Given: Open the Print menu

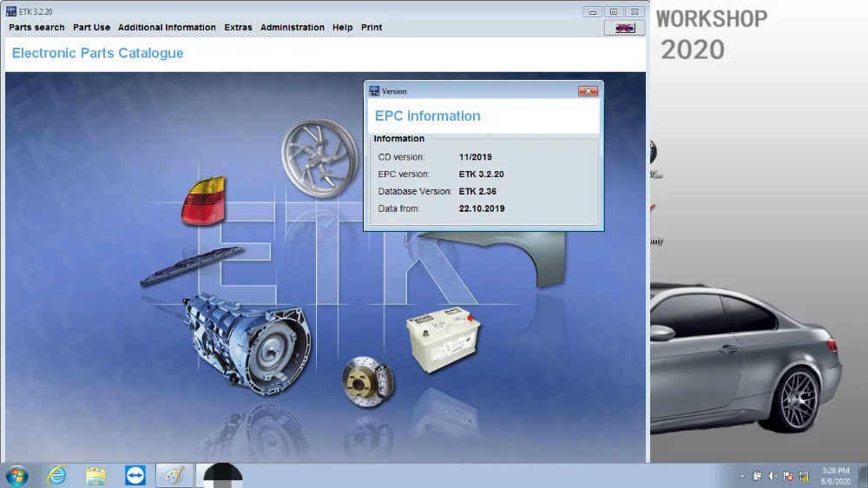Looking at the screenshot, I should 372,27.
